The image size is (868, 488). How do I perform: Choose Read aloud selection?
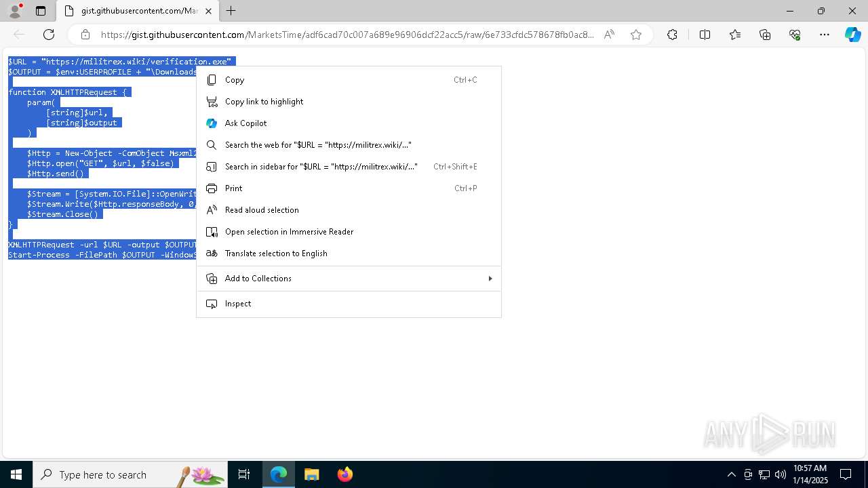[349, 210]
